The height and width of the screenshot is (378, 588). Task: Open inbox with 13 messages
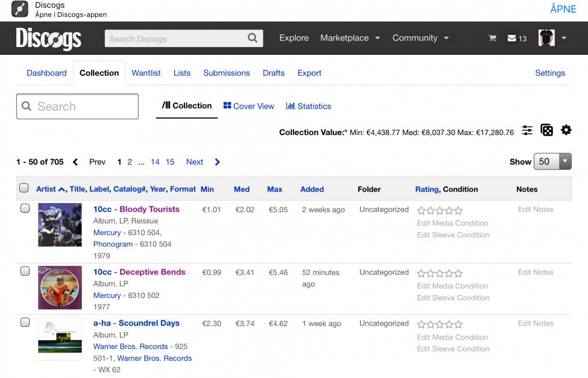pos(517,38)
